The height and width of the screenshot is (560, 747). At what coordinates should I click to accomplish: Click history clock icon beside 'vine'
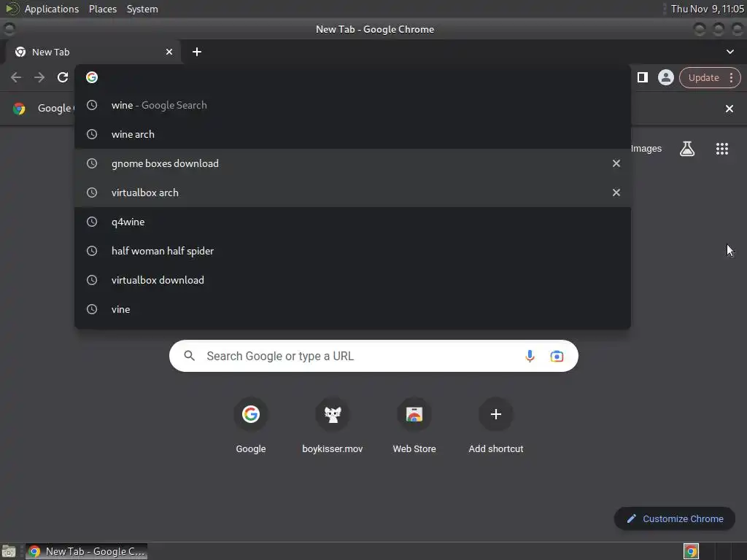(92, 309)
